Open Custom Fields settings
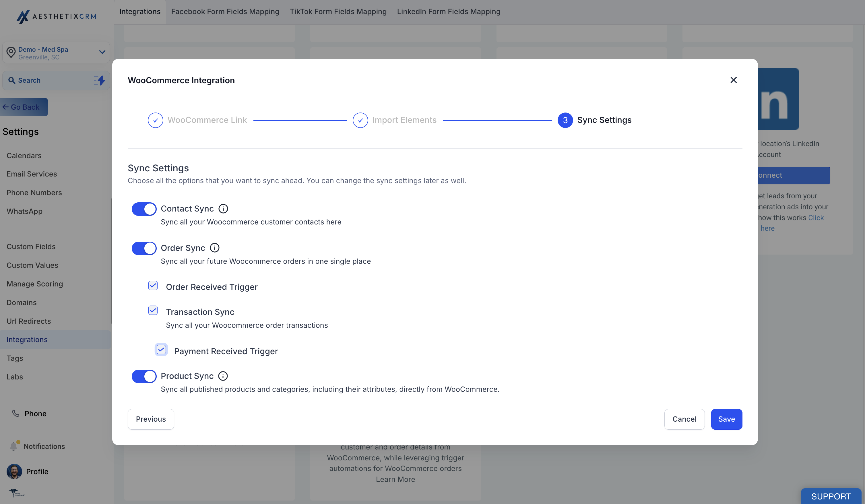The width and height of the screenshot is (865, 504). click(31, 247)
